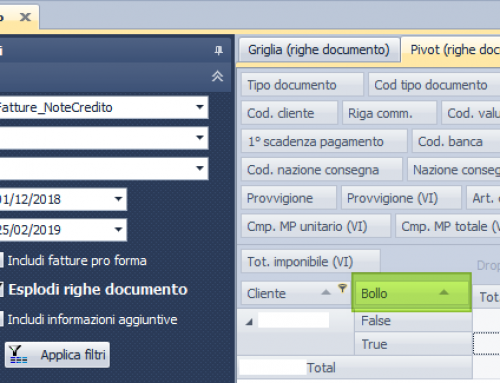This screenshot has height=383, width=500.
Task: Select the Cmp. MP unitario (VI) field
Action: [316, 227]
